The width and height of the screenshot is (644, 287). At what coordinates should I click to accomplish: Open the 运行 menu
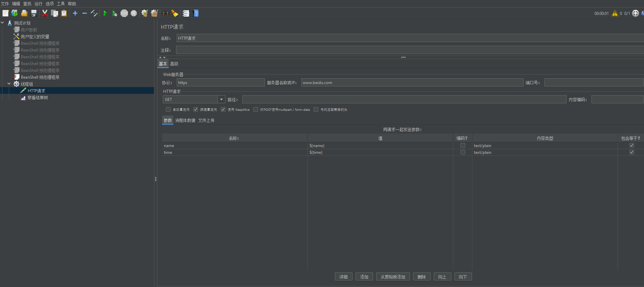pos(38,4)
